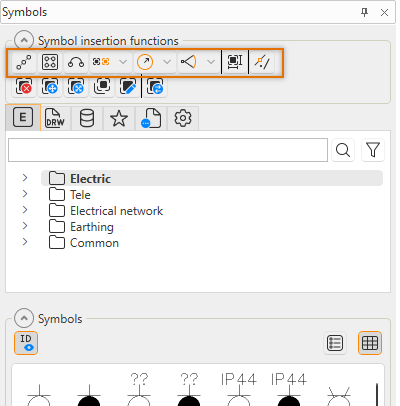Expand the Electric folder tree

pyautogui.click(x=25, y=178)
